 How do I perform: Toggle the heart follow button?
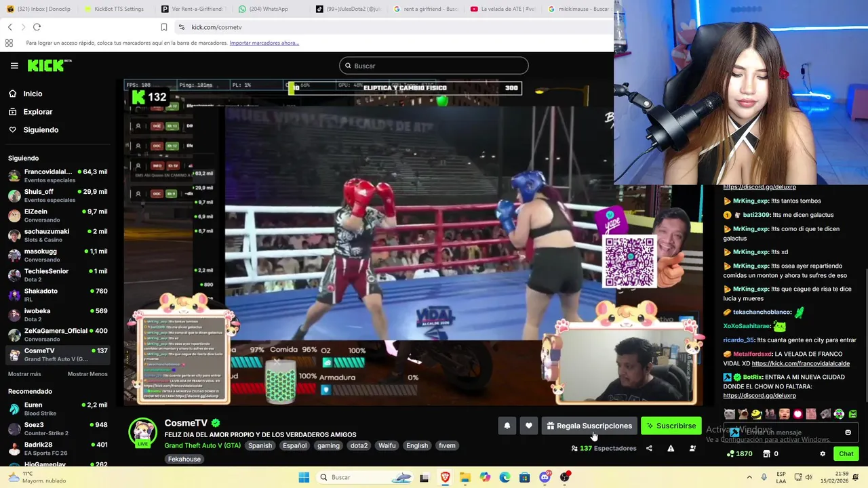click(x=529, y=426)
